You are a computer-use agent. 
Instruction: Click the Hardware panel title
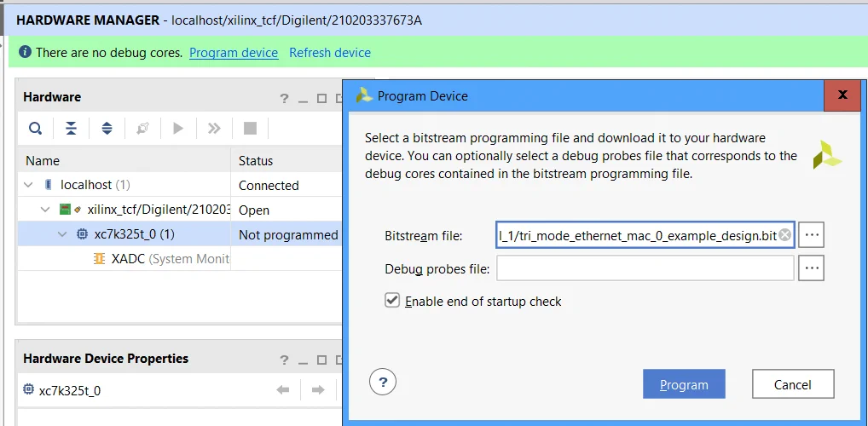pyautogui.click(x=52, y=97)
